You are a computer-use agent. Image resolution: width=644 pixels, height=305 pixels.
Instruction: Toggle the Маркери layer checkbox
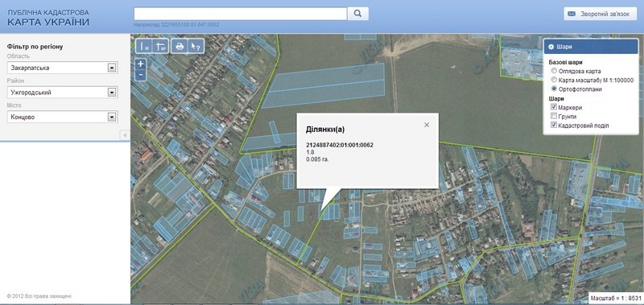554,107
